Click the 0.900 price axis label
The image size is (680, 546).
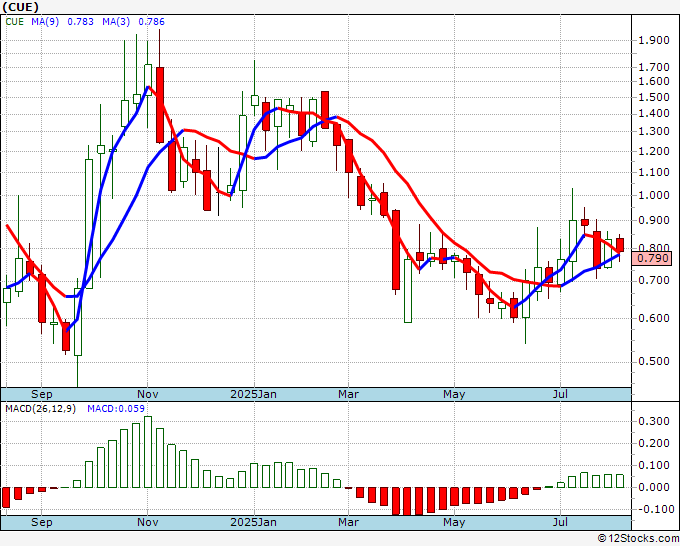[x=654, y=220]
